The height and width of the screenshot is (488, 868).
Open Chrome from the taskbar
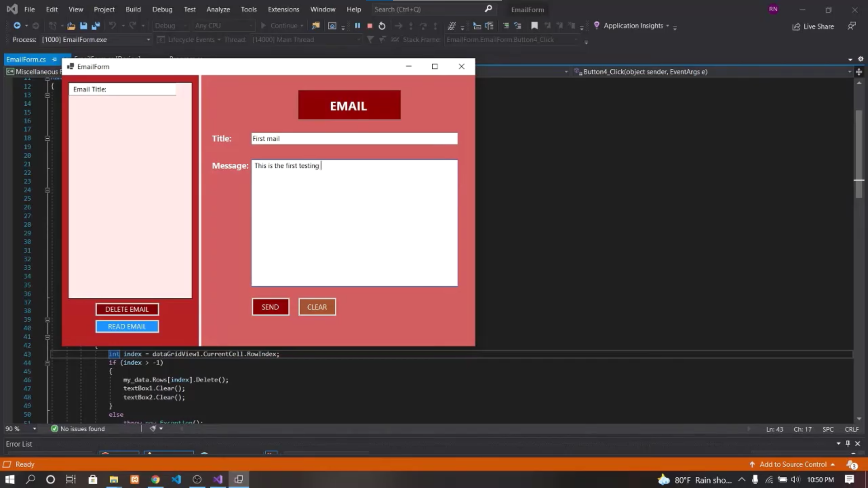click(x=155, y=479)
